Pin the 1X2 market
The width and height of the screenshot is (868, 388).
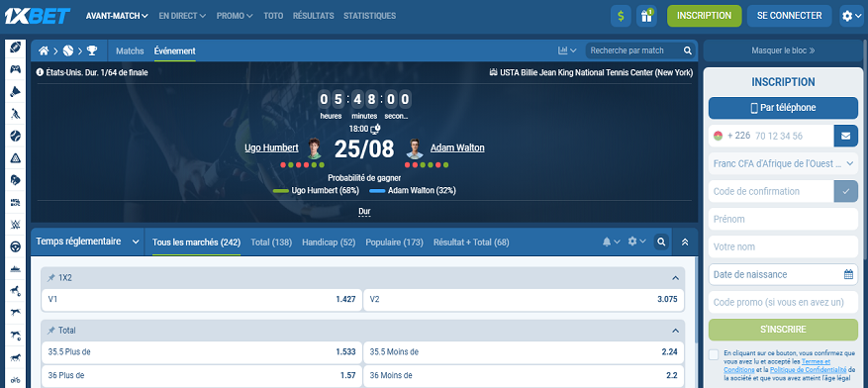tap(51, 278)
